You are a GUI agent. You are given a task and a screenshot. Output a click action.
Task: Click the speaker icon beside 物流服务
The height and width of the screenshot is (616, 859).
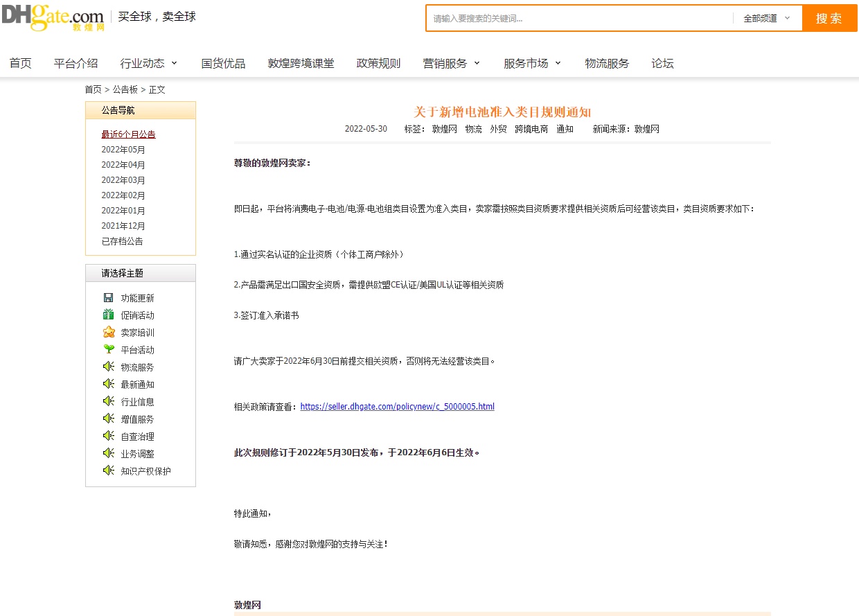pos(109,367)
